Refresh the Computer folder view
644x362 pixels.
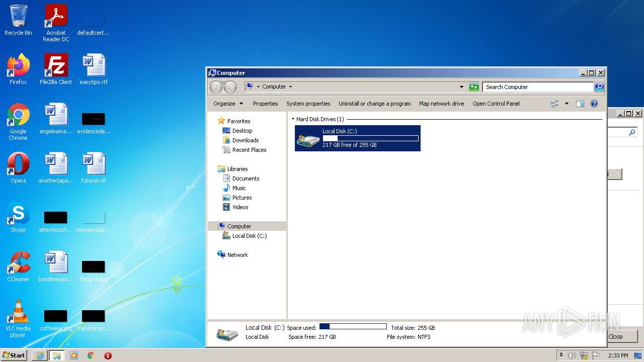474,87
